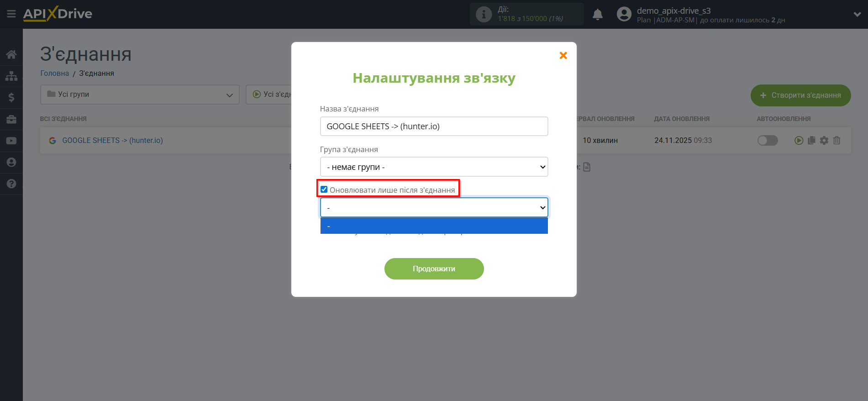
Task: Open the connections sitemap sidebar icon
Action: (11, 76)
